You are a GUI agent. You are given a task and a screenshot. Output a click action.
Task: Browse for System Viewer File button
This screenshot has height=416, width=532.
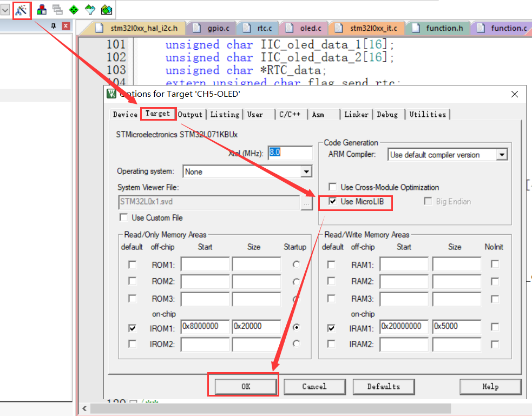click(x=306, y=202)
